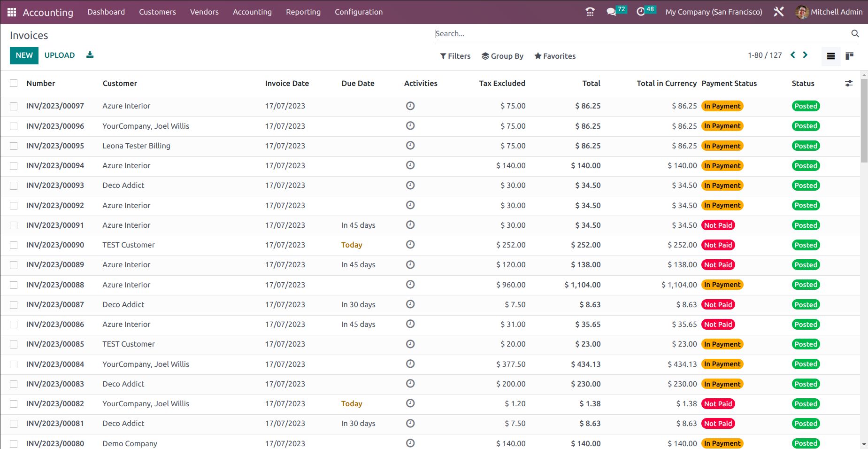This screenshot has height=449, width=868.
Task: Open the optional columns selector
Action: 849,83
